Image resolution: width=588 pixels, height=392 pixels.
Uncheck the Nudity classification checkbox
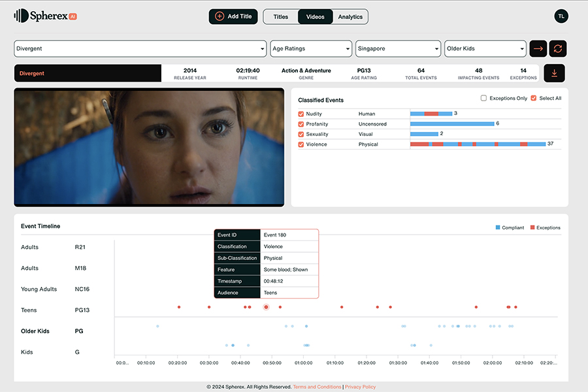click(x=301, y=114)
